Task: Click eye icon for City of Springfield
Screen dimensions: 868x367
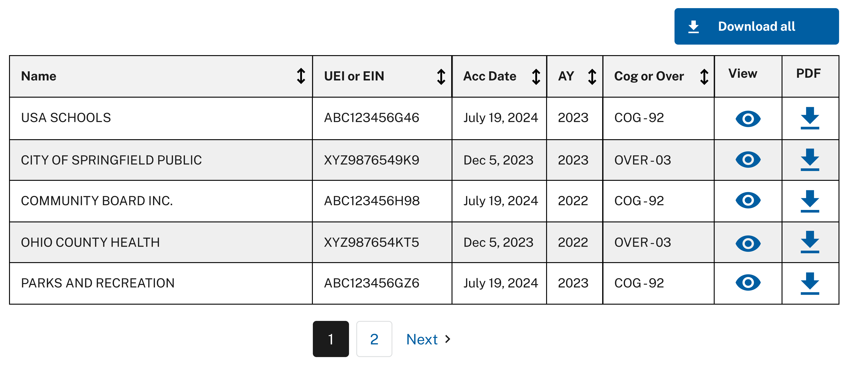Action: 748,159
